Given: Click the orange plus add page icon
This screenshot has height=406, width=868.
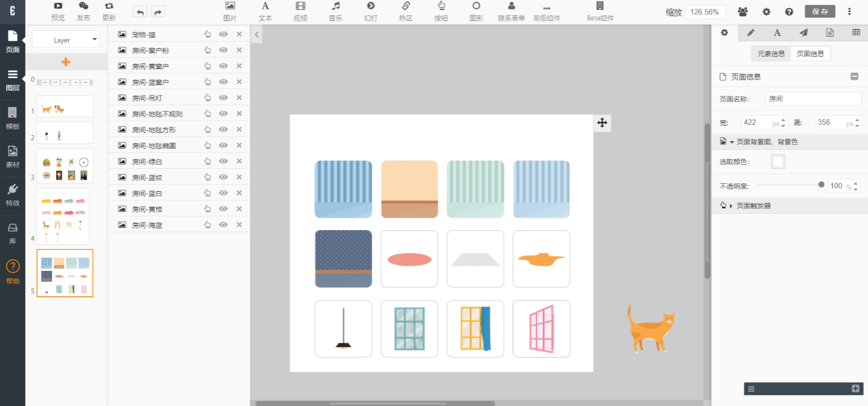Looking at the screenshot, I should 66,62.
